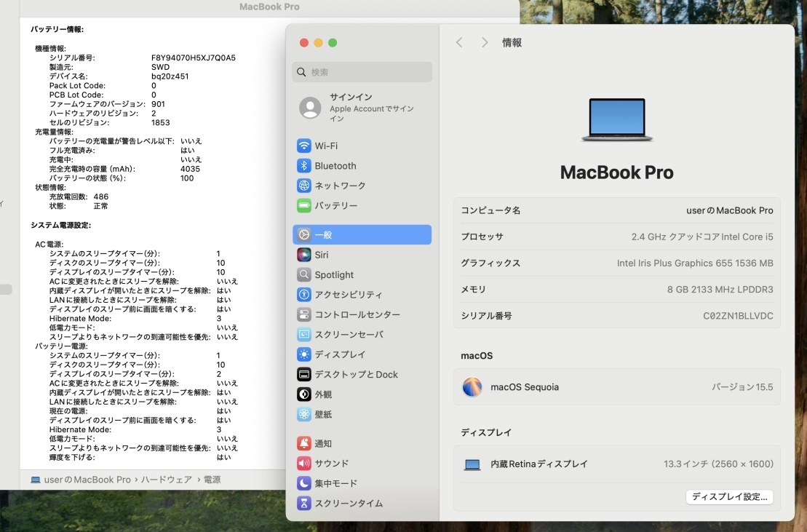Click the デスクトップとDock icon
This screenshot has width=807, height=532.
[x=303, y=374]
